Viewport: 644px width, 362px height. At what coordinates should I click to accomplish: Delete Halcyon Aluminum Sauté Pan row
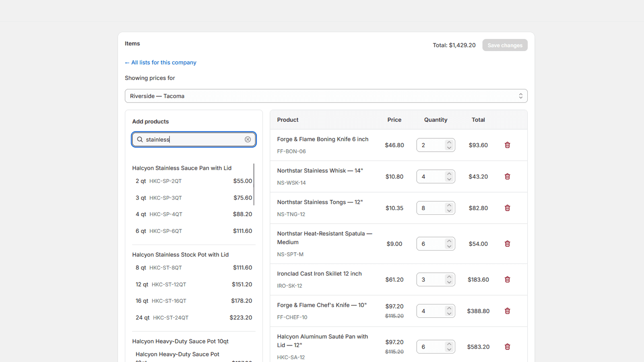[x=507, y=347]
